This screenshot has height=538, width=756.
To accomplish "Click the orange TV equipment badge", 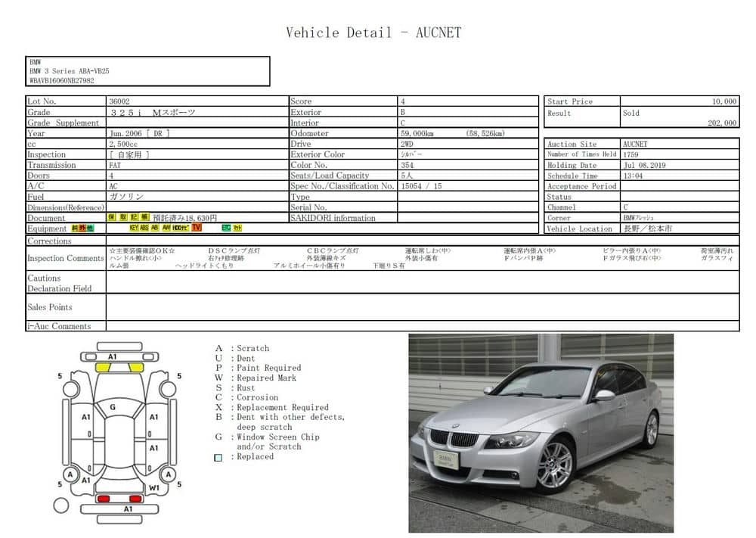I will 197,228.
